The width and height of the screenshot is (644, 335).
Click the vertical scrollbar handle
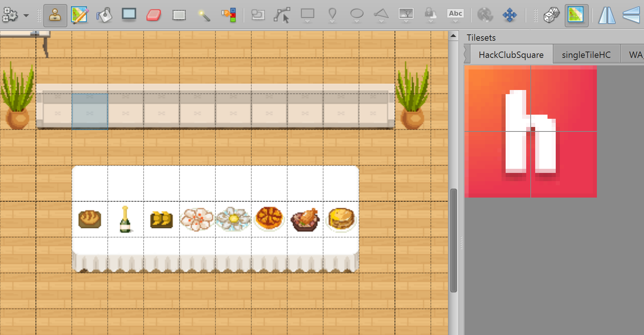tap(453, 240)
